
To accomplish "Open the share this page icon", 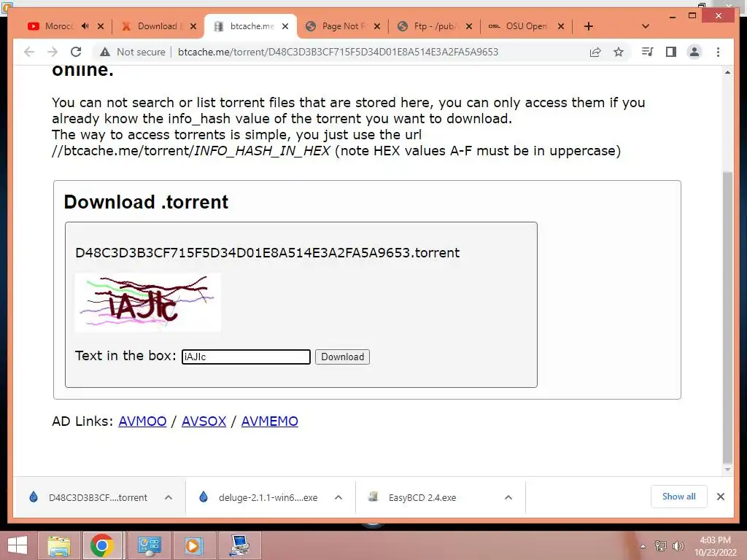I will tap(595, 52).
